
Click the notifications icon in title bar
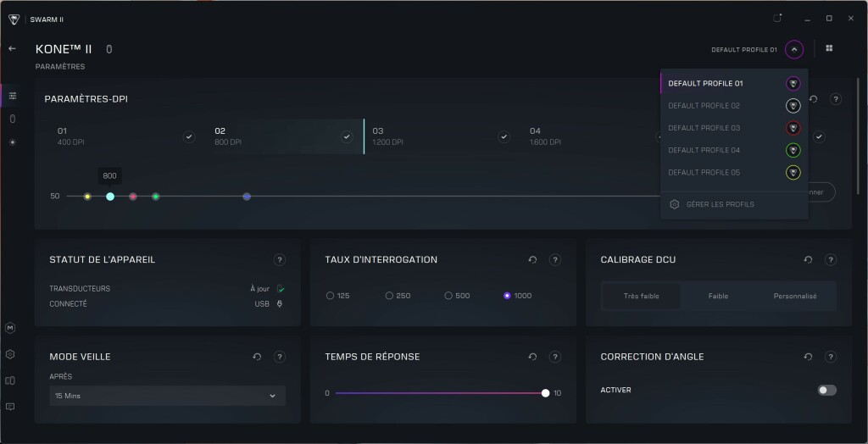pos(777,19)
